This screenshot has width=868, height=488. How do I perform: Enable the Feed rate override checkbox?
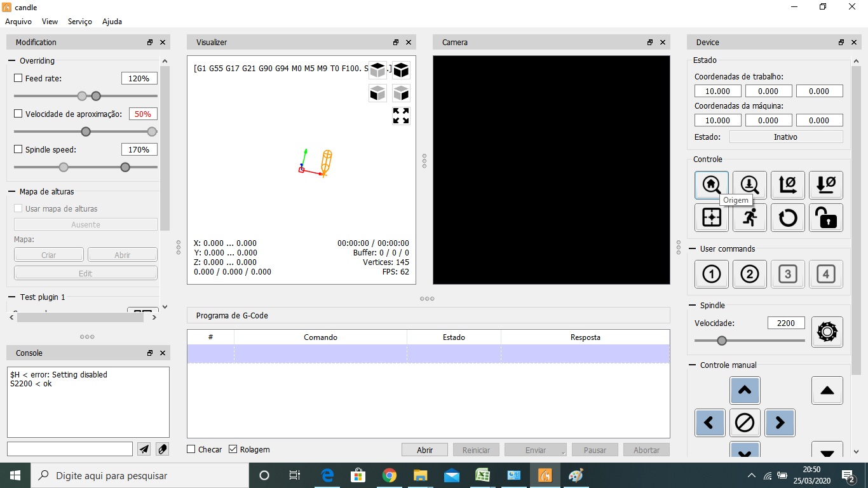coord(18,79)
